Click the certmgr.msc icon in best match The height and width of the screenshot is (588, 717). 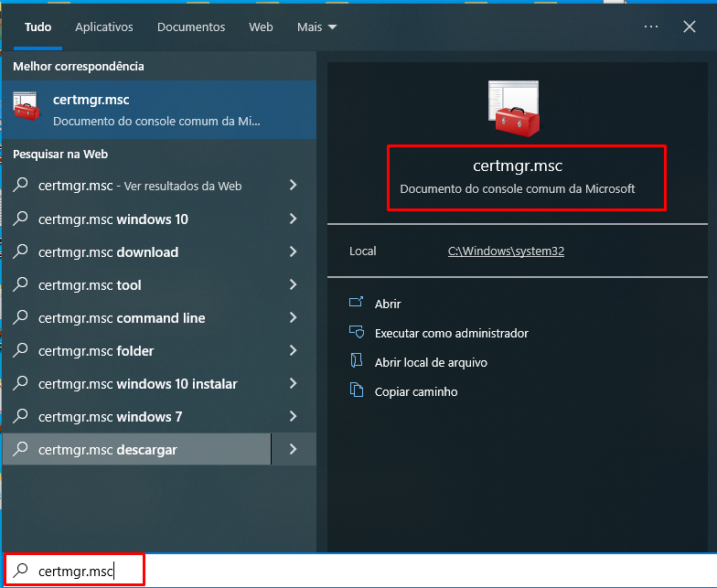27,109
